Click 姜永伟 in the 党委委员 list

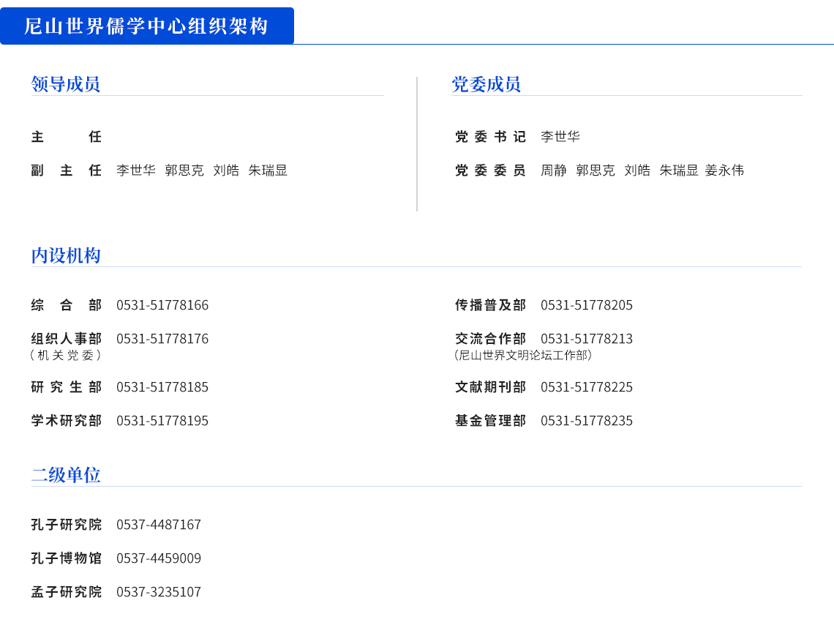pyautogui.click(x=724, y=171)
